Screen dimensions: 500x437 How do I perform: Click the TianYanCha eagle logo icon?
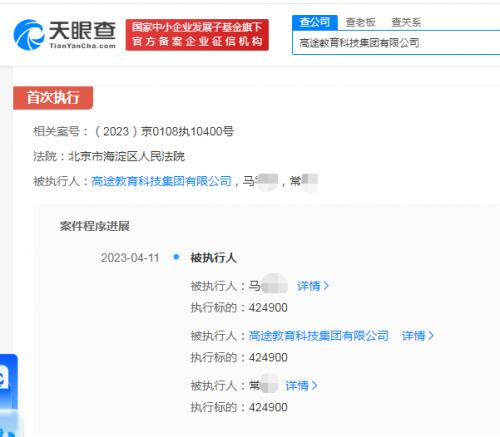pos(29,35)
